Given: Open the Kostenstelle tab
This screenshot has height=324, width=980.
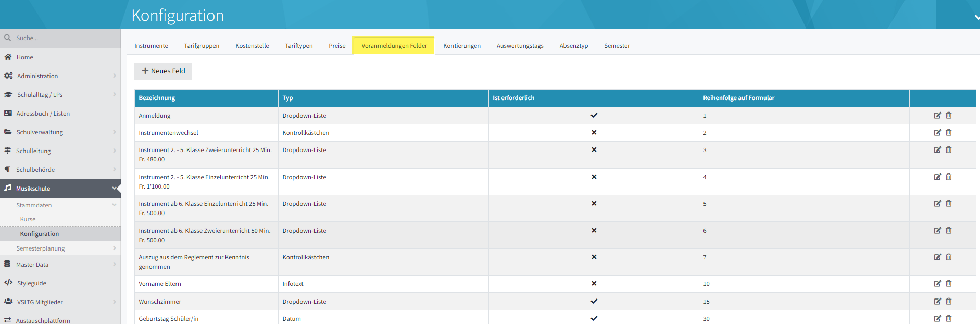Looking at the screenshot, I should [x=252, y=46].
